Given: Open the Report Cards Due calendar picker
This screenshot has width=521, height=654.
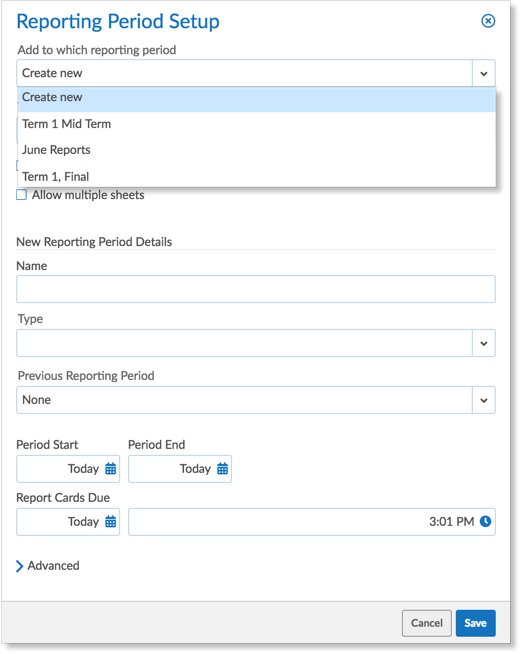Looking at the screenshot, I should click(111, 521).
